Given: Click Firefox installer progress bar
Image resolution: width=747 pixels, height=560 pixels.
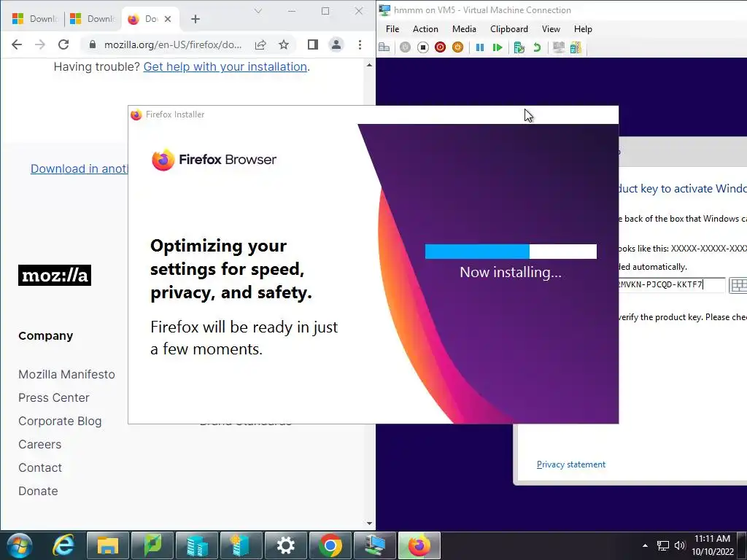Looking at the screenshot, I should click(x=511, y=252).
